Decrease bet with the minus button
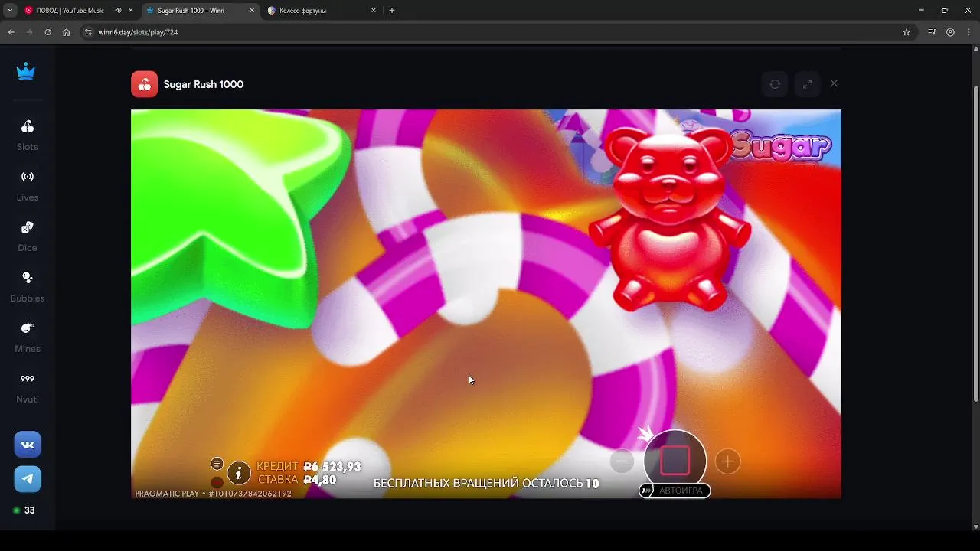Image resolution: width=980 pixels, height=551 pixels. [x=622, y=461]
